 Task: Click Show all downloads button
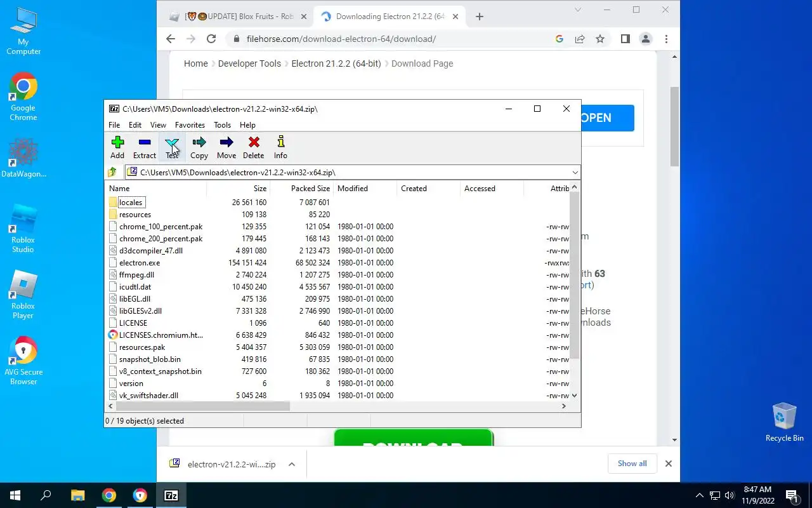click(x=632, y=464)
